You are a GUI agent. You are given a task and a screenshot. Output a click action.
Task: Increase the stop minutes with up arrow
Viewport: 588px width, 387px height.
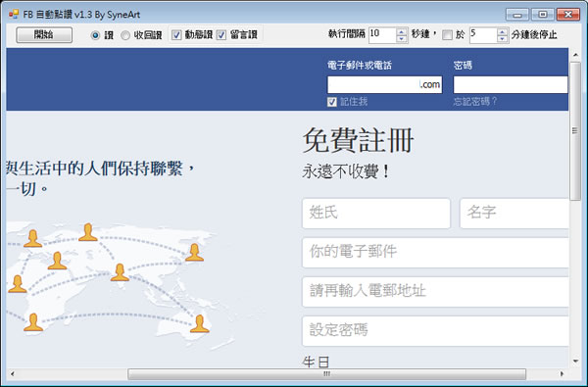click(503, 31)
